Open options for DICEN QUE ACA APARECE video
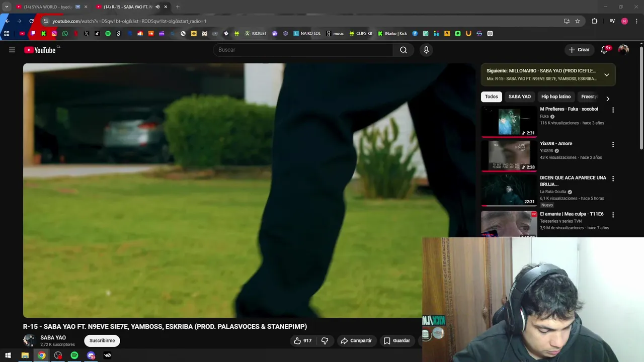Image resolution: width=644 pixels, height=362 pixels. coord(613,178)
